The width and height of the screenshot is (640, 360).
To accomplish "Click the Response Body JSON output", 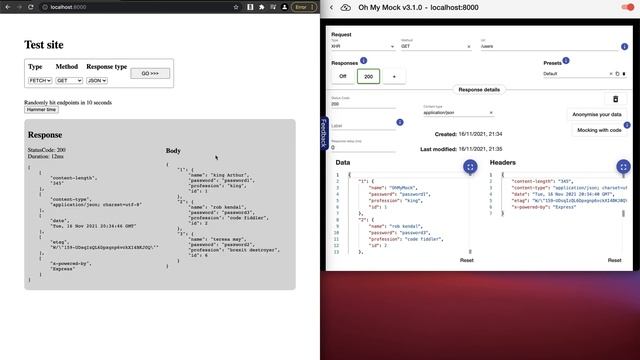I will pos(223,215).
